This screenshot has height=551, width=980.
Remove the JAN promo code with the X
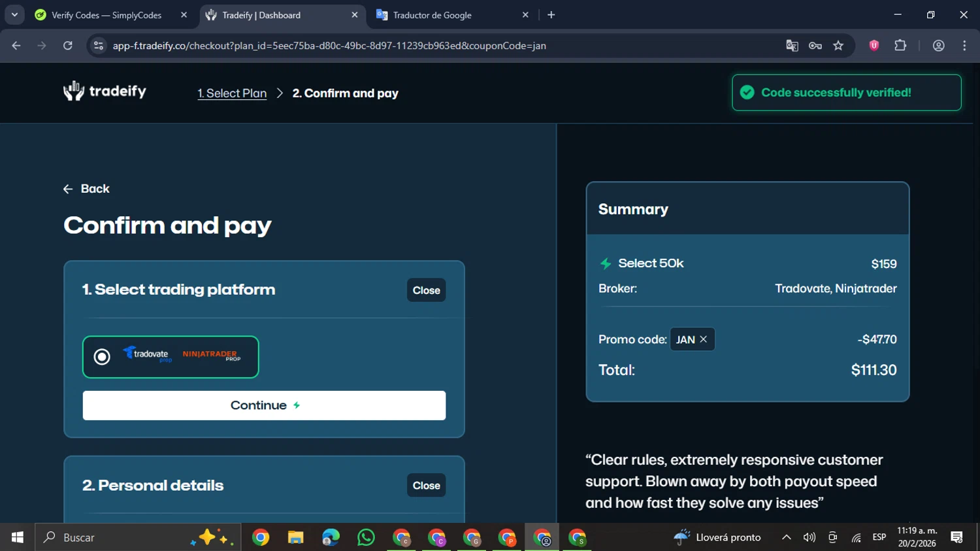point(704,339)
